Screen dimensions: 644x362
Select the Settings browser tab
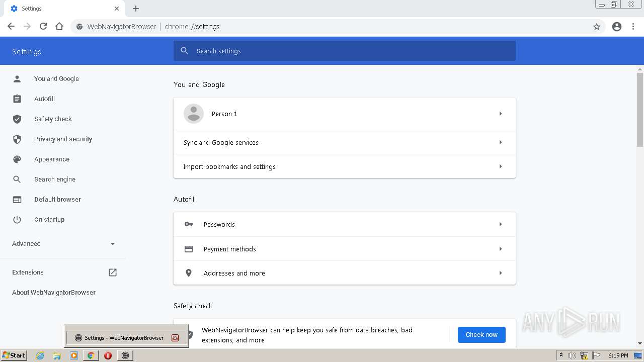point(64,9)
